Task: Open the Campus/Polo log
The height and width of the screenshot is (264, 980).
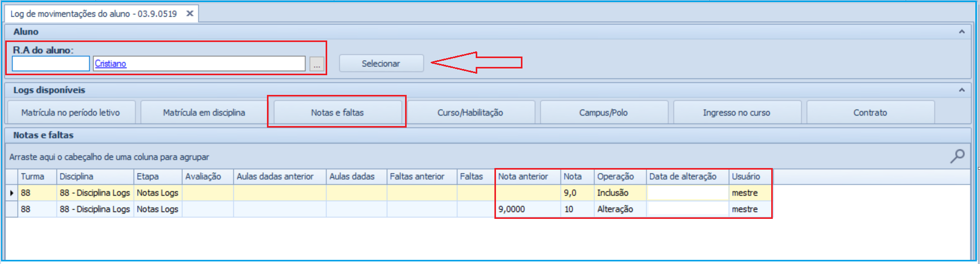Action: tap(603, 113)
